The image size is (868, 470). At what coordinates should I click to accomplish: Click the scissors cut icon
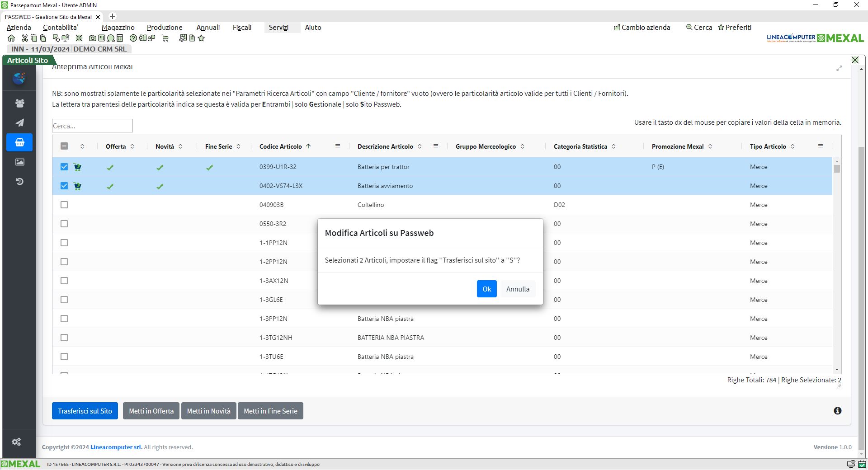pos(24,38)
